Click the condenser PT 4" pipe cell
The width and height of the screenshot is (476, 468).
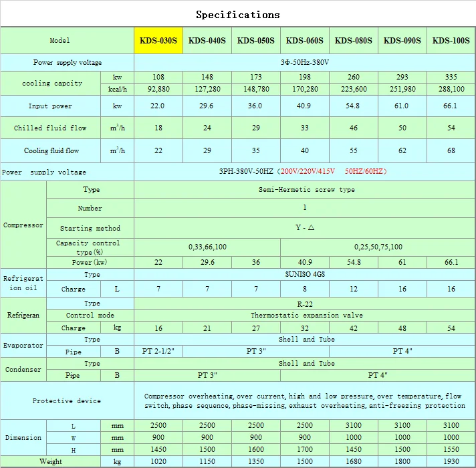[x=378, y=375]
